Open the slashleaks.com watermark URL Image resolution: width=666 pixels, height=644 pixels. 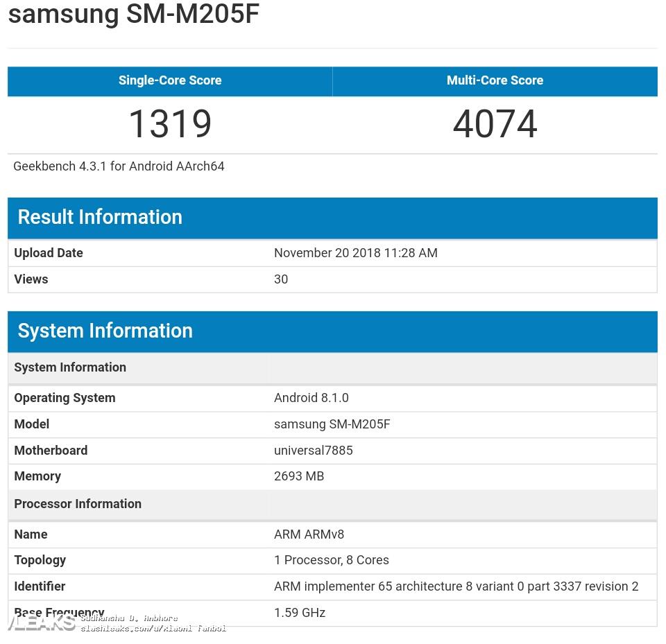153,629
